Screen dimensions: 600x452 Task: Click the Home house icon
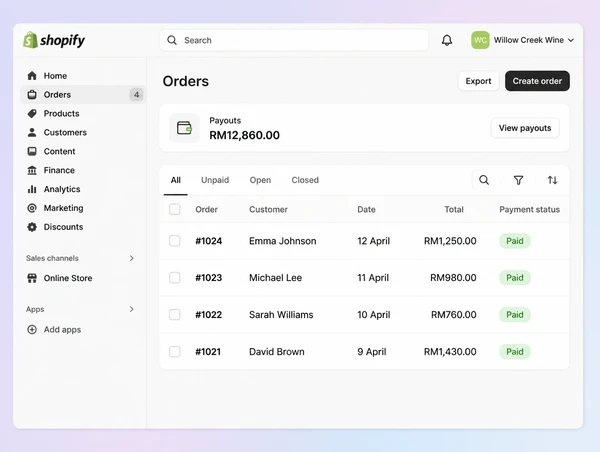tap(32, 76)
